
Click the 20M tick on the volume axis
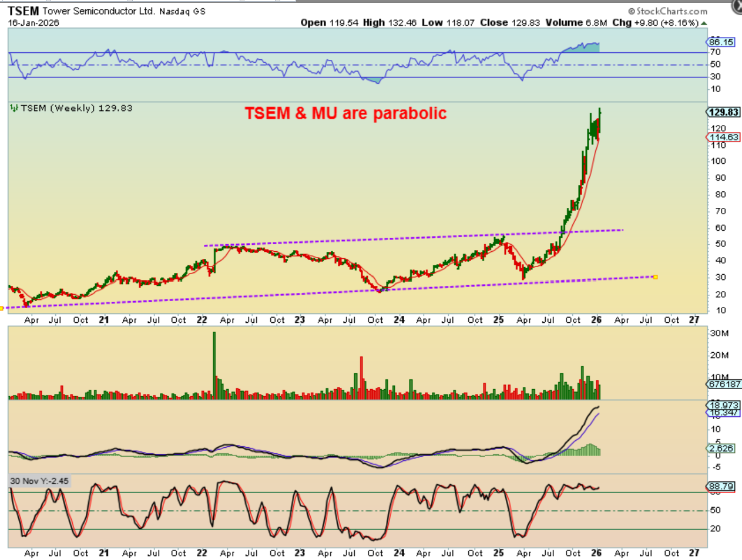(719, 355)
